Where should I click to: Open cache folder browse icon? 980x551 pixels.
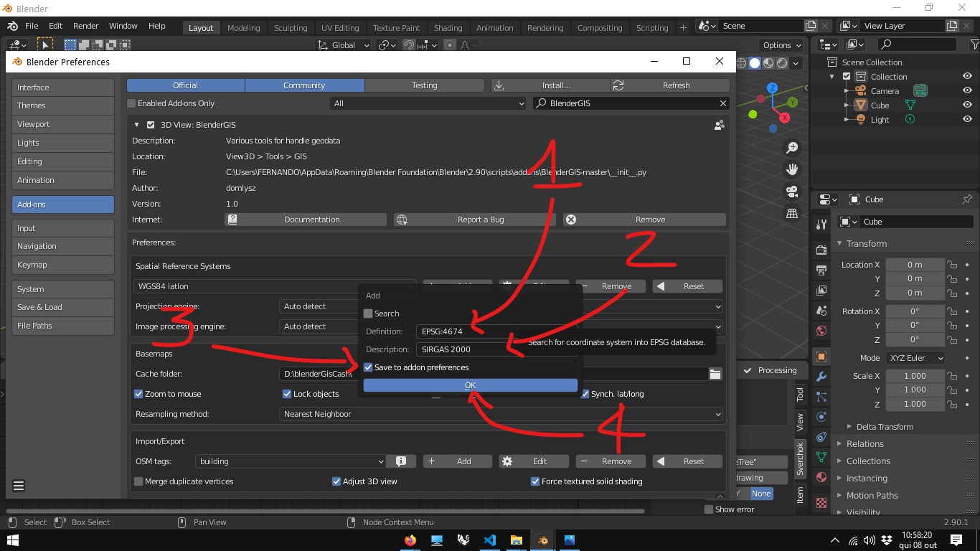pyautogui.click(x=715, y=374)
